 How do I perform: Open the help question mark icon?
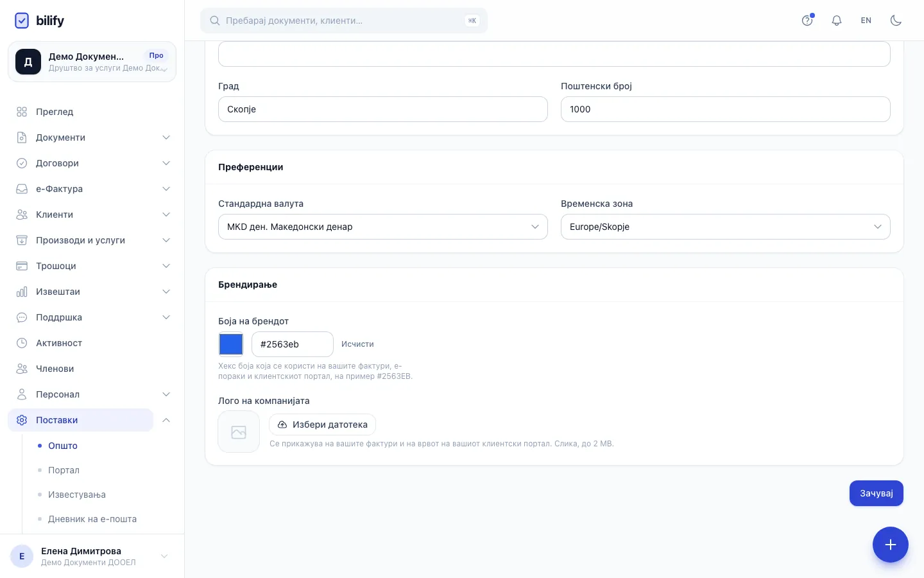(807, 21)
